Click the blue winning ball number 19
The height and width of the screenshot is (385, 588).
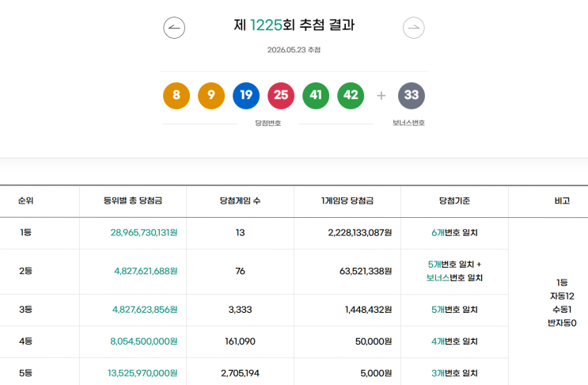[246, 96]
